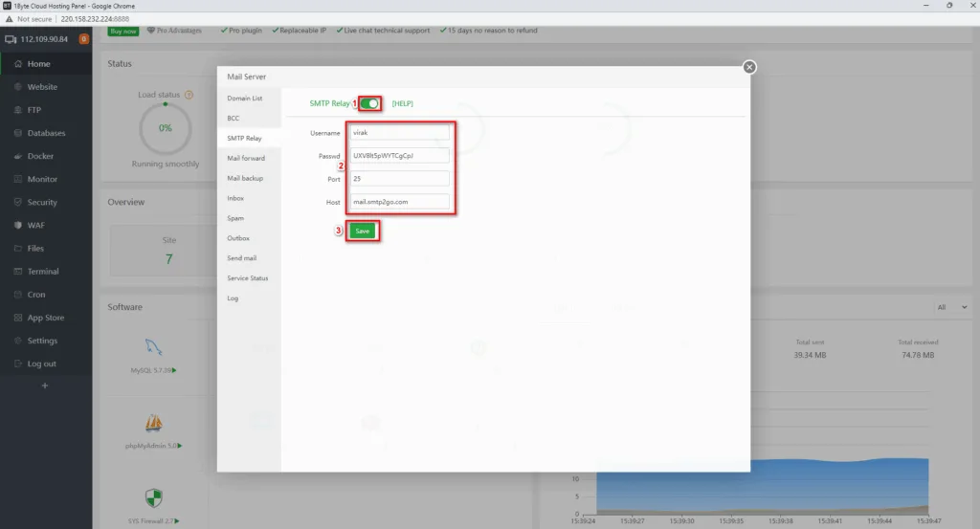
Task: Click the plus button below Log out
Action: [x=44, y=386]
